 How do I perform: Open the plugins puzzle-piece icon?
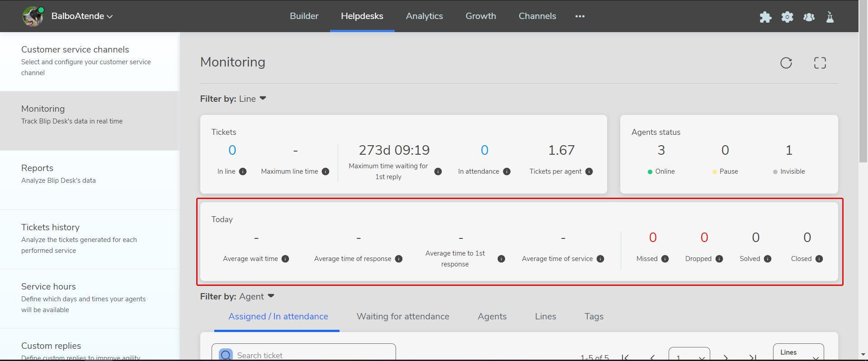pyautogui.click(x=765, y=17)
